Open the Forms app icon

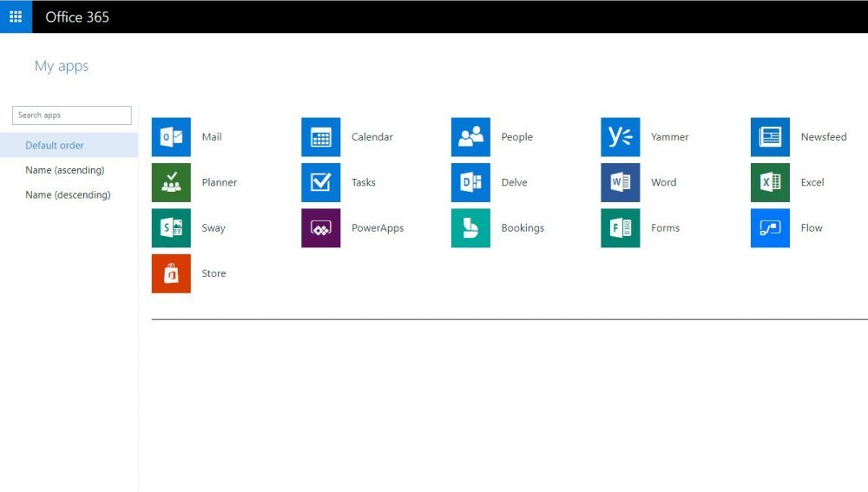tap(620, 228)
